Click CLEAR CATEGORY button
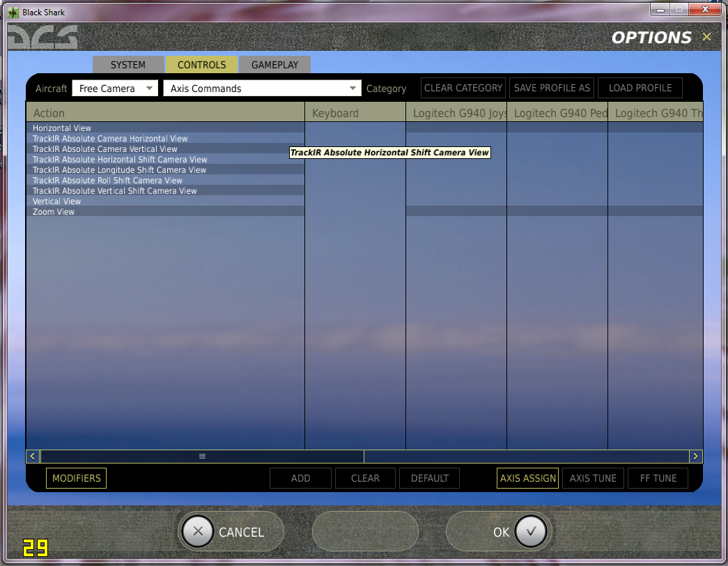This screenshot has height=566, width=728. click(x=463, y=88)
